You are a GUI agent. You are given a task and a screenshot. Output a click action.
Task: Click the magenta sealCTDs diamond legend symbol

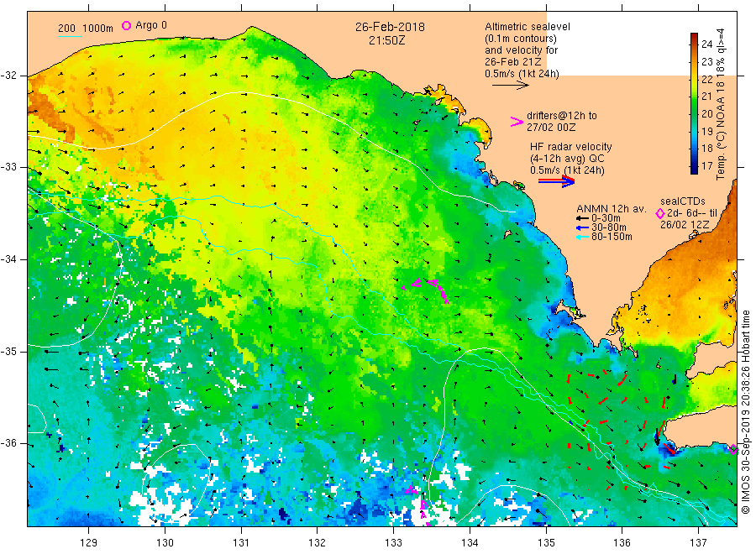tap(659, 213)
